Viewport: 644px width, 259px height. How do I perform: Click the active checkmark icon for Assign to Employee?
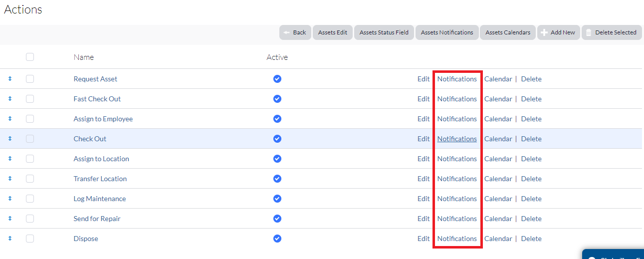coord(277,119)
